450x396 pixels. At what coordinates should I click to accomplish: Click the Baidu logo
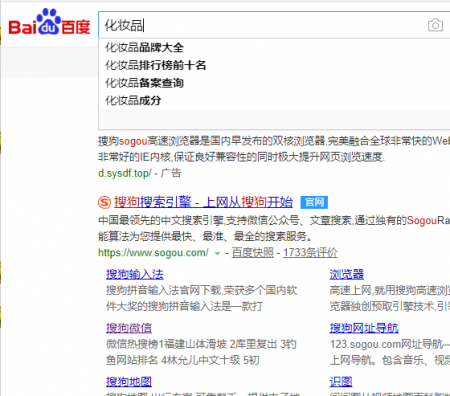pos(49,23)
